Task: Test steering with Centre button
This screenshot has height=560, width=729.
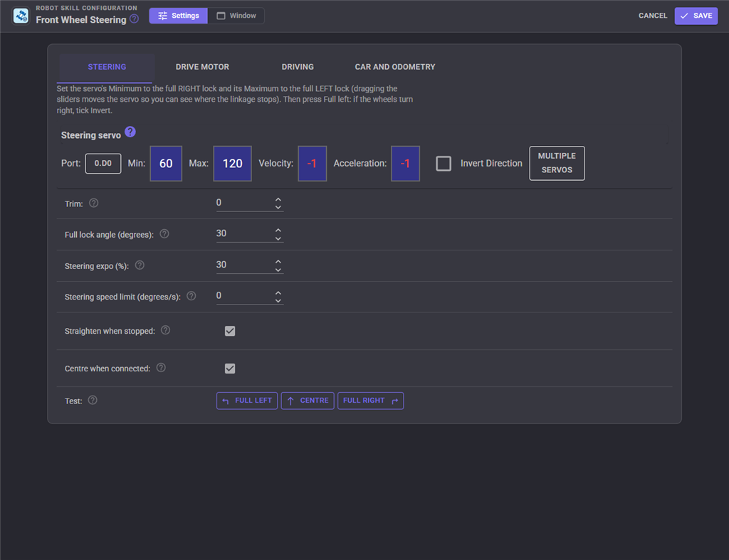Action: click(x=308, y=401)
